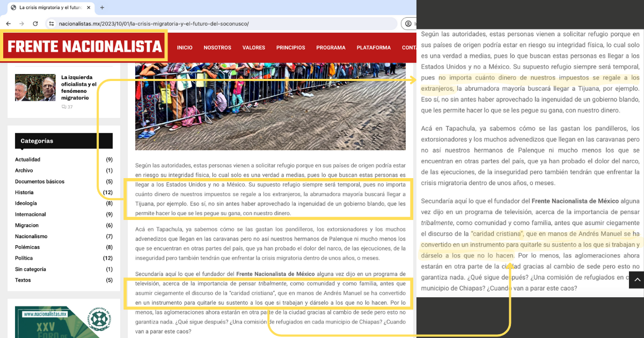The height and width of the screenshot is (338, 644).
Task: Click the browser forward arrow
Action: (21, 24)
